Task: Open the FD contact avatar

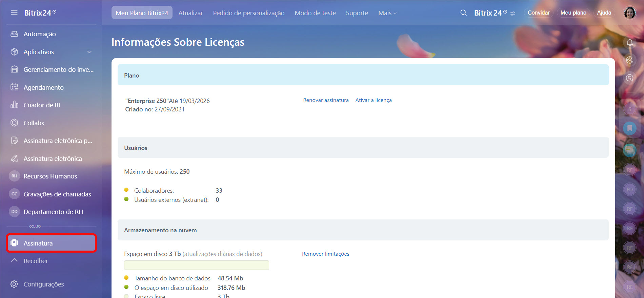Action: (x=630, y=189)
